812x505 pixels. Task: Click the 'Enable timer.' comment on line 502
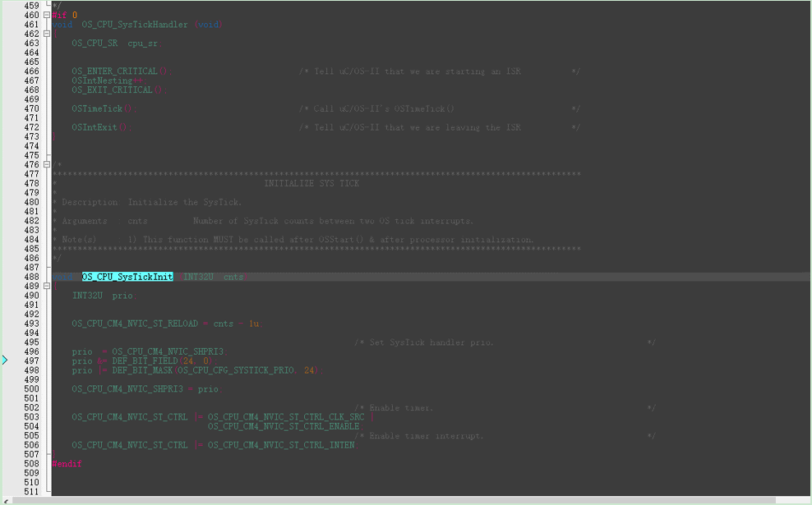point(394,408)
